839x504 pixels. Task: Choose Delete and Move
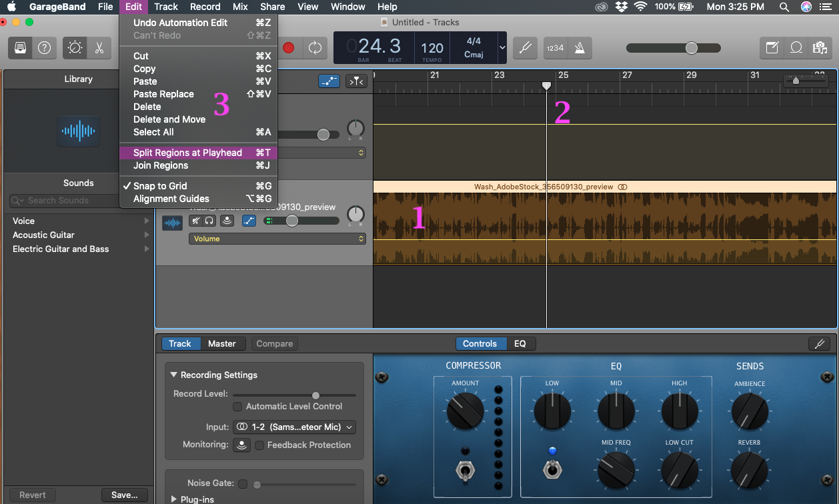click(199, 119)
